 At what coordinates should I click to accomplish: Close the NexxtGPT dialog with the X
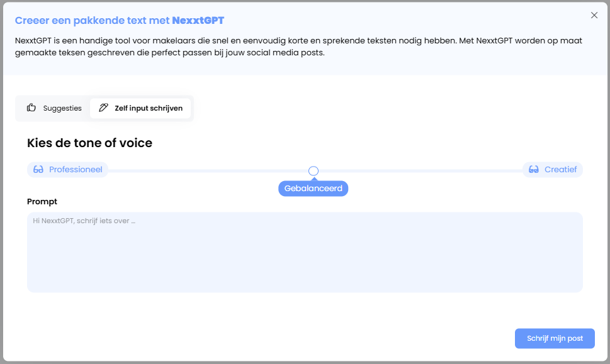(594, 16)
